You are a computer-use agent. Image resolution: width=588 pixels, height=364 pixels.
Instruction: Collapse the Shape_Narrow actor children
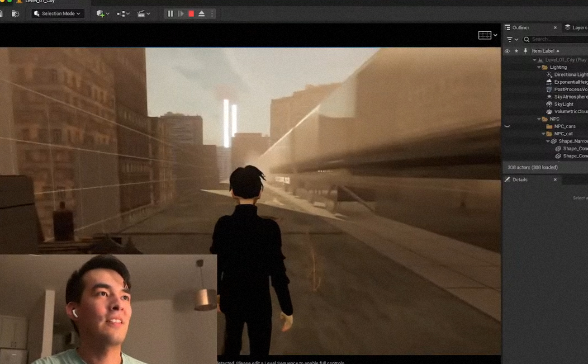(x=548, y=142)
